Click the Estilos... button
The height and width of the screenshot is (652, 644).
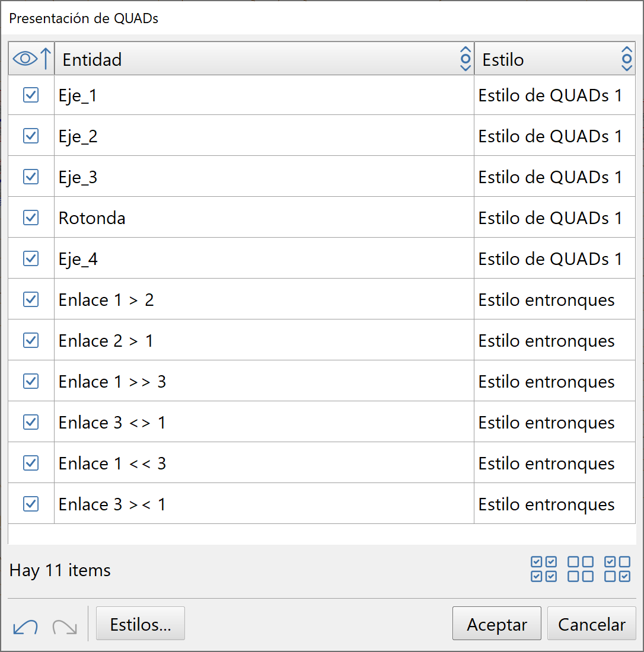pos(141,624)
